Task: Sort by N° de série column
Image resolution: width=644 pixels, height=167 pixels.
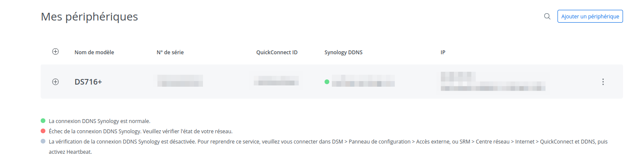Action: [170, 53]
